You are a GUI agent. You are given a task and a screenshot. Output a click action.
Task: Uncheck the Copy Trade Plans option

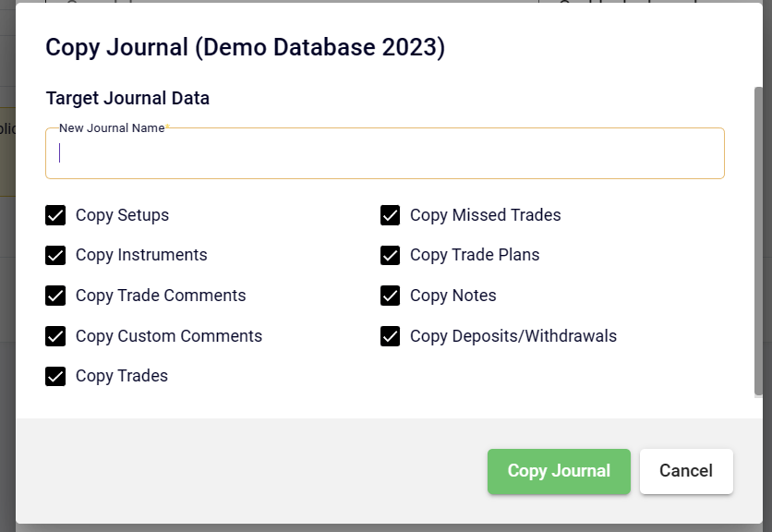coord(390,255)
